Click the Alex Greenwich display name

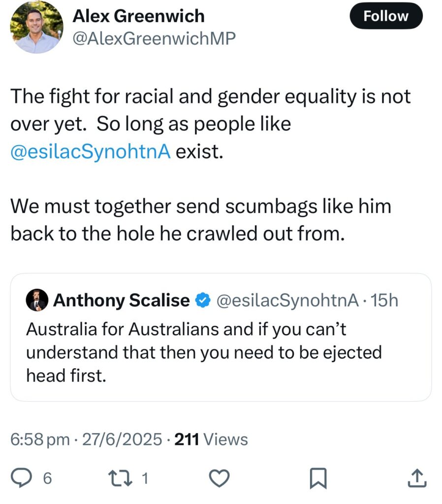(138, 16)
